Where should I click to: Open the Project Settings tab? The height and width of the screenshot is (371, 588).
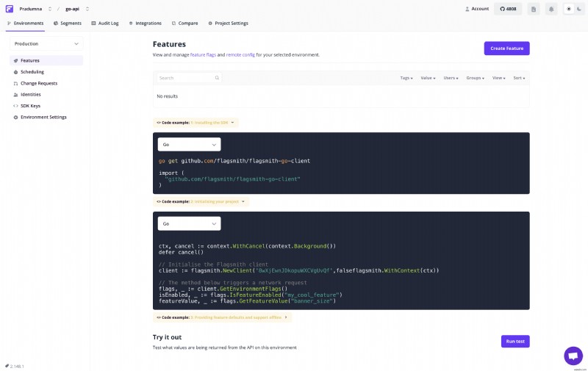tap(228, 24)
